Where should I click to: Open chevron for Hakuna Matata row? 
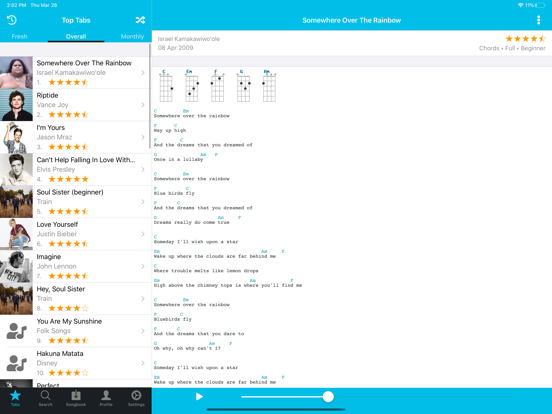(x=143, y=363)
